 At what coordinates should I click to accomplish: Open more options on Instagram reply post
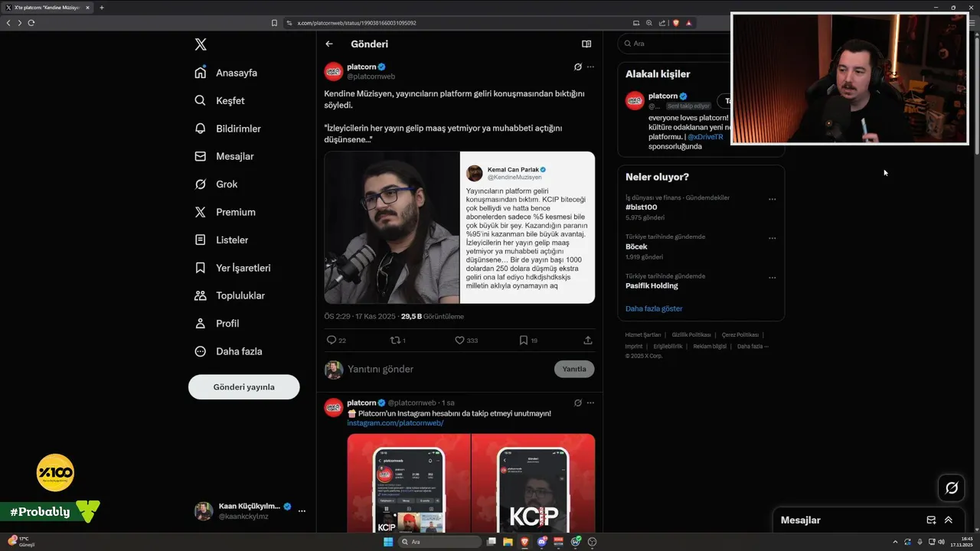click(x=590, y=403)
